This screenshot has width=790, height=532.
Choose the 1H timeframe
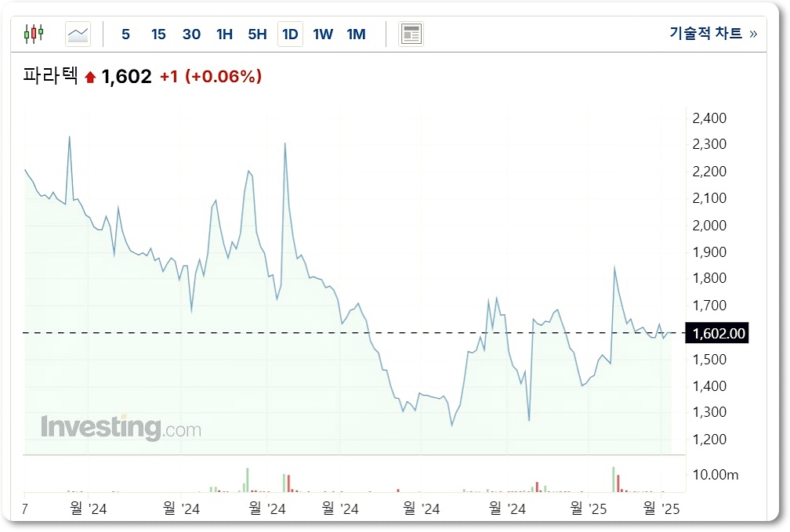(x=224, y=34)
